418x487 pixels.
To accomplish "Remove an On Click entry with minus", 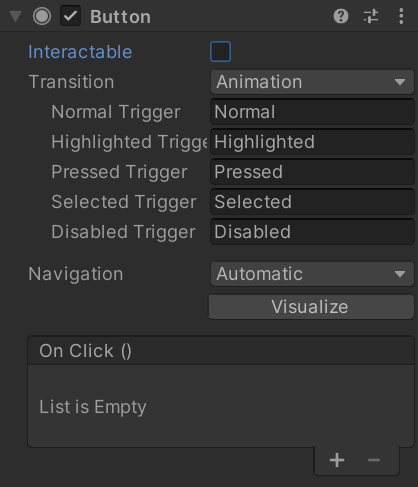I will [x=374, y=460].
